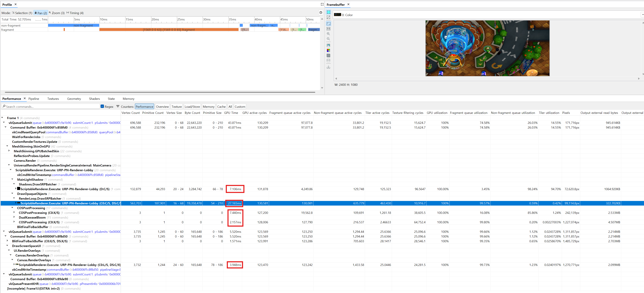
Task: Toggle the color channels RGBA icon
Action: 328,50
